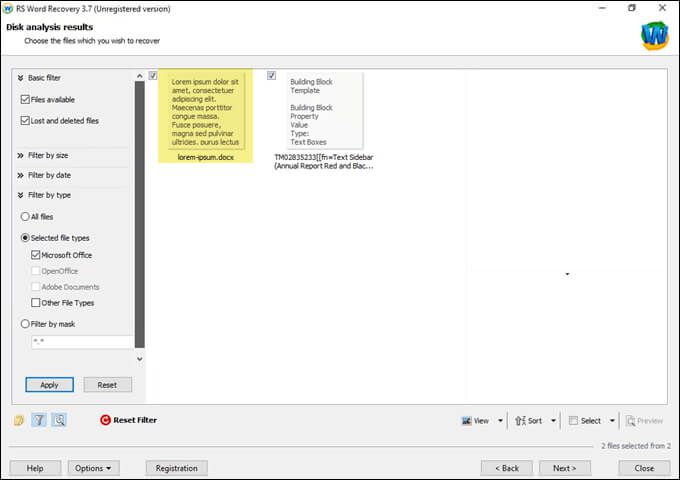Click the filter panel scrollbar thumb

(x=140, y=215)
